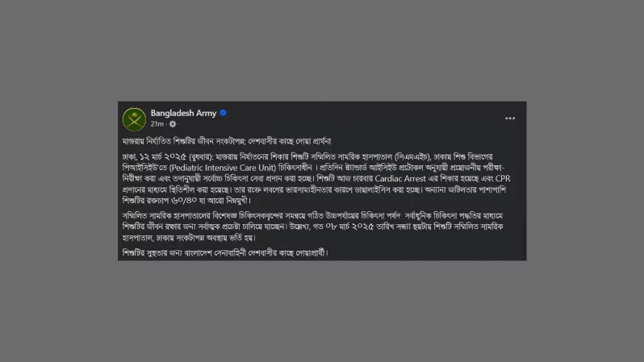Viewport: 644px width, 362px height.
Task: Click the date text ১২ মার্চ ২০২৫
Action: [x=163, y=156]
